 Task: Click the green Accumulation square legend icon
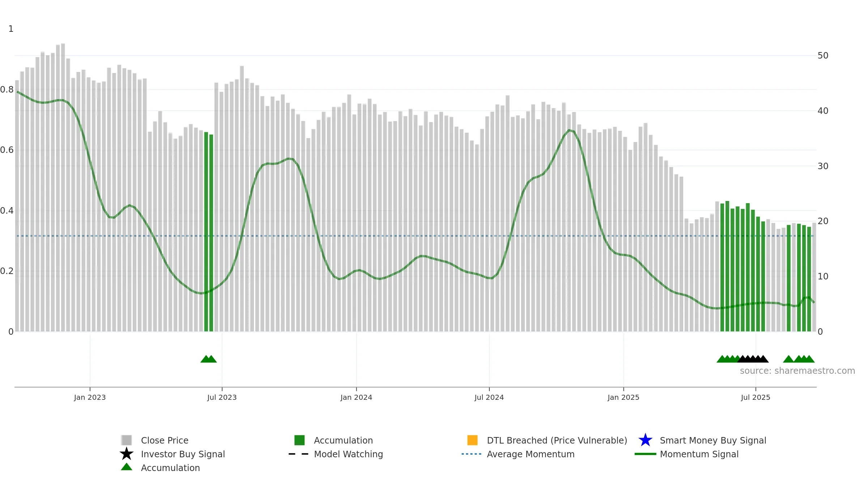(x=299, y=440)
